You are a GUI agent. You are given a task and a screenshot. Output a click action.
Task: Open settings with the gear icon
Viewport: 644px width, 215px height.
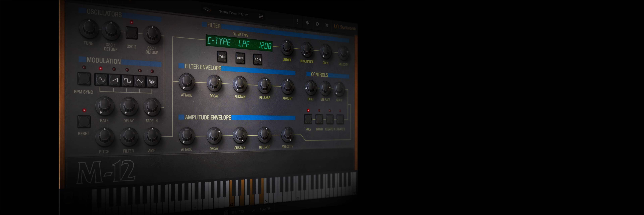[x=317, y=24]
